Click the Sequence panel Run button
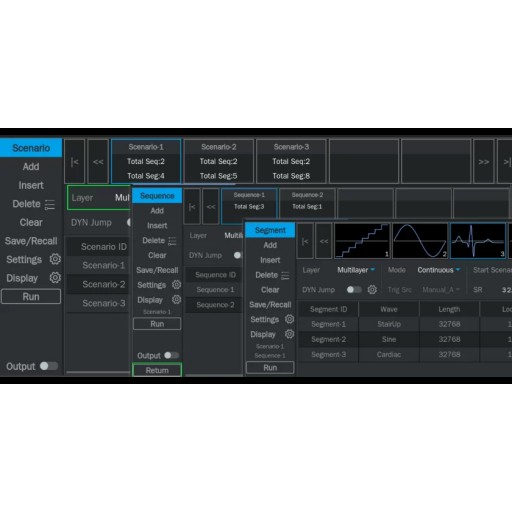Image resolution: width=512 pixels, height=512 pixels. tap(157, 324)
